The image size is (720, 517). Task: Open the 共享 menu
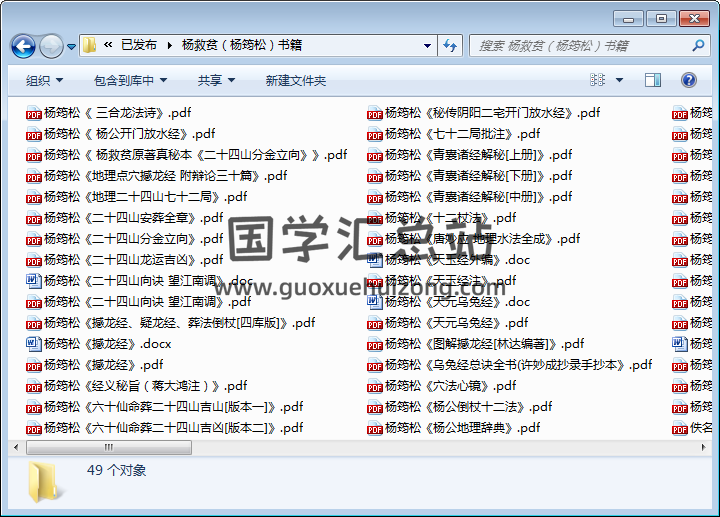[216, 81]
